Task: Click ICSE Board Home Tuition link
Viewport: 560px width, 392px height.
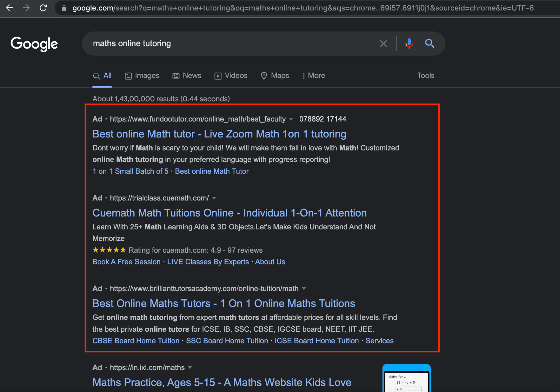Action: tap(317, 341)
